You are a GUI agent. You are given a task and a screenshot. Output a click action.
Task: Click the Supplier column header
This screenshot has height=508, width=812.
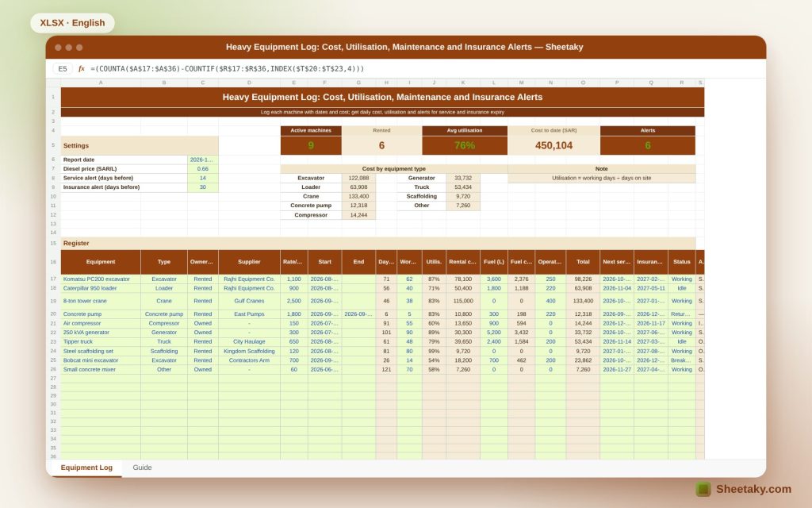tap(249, 262)
